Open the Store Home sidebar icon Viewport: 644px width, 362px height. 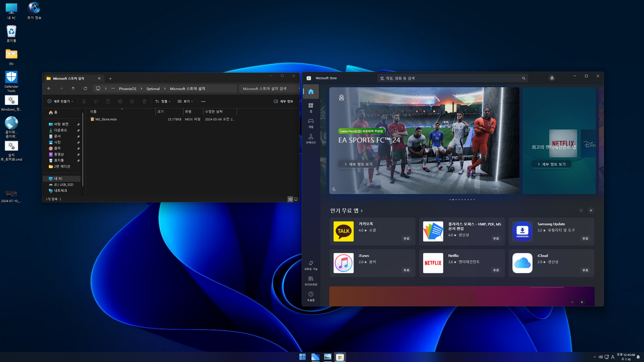coord(311,92)
